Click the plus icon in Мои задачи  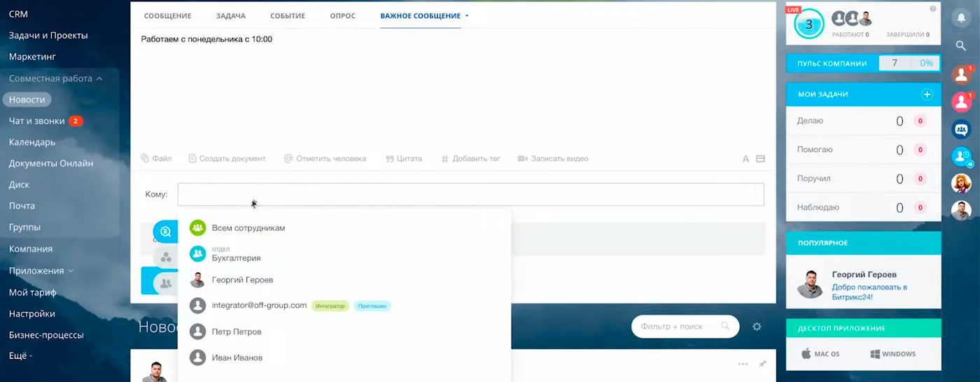[927, 94]
